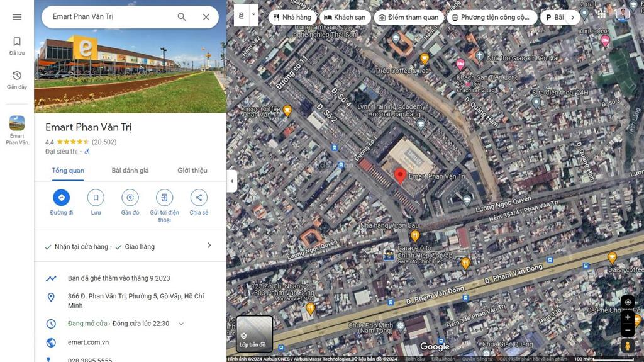
Task: Send to phone with Gửi tới điện thoại
Action: pyautogui.click(x=164, y=198)
